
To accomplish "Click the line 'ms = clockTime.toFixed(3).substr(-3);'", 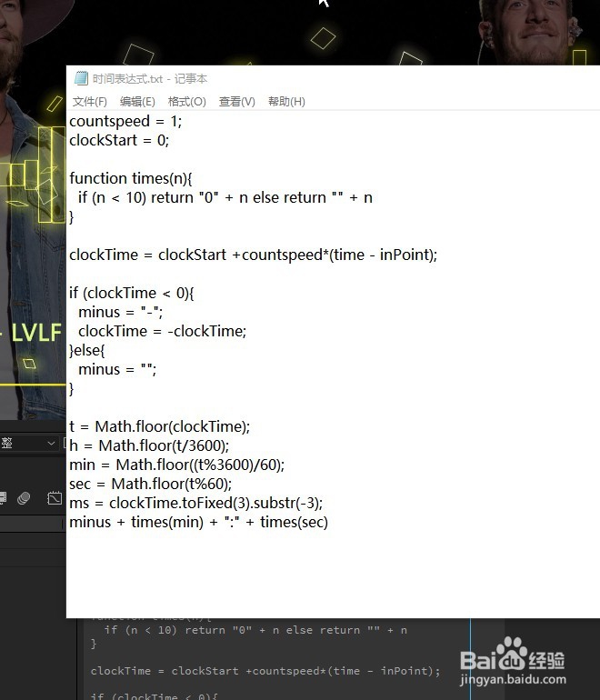I will (x=196, y=504).
